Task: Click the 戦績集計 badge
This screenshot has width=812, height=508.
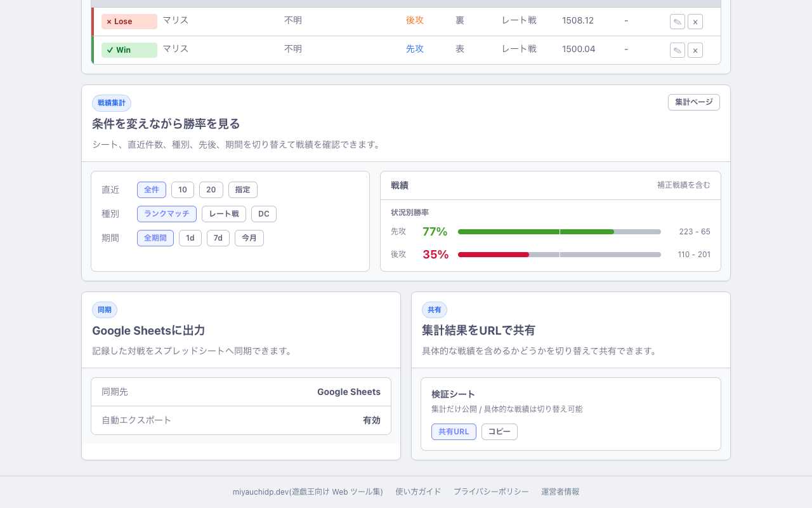Action: [x=112, y=103]
